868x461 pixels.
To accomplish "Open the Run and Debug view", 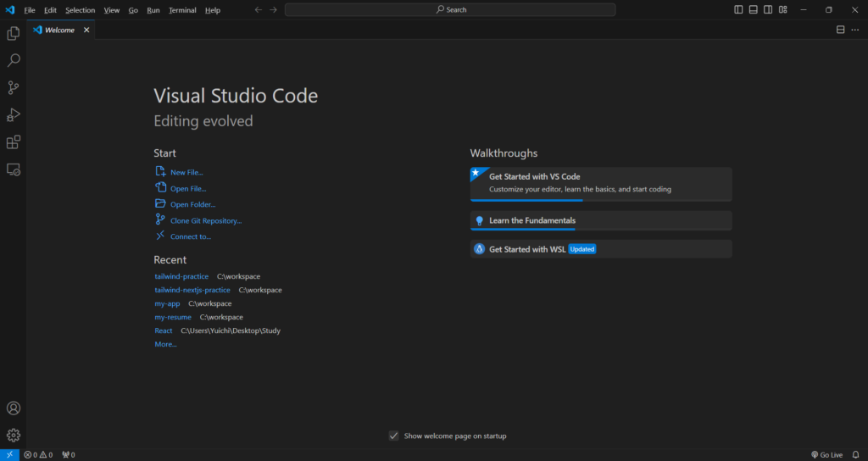I will (14, 115).
